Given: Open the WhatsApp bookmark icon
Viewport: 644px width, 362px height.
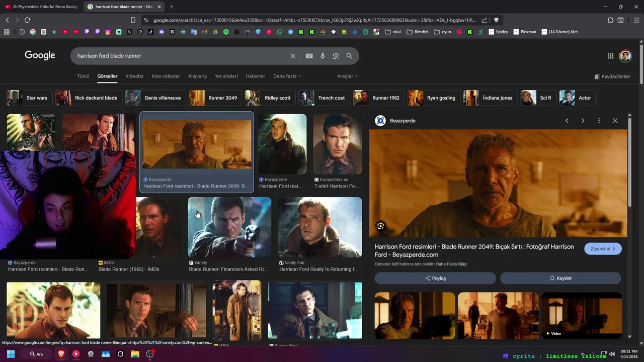Looking at the screenshot, I should click(280, 32).
